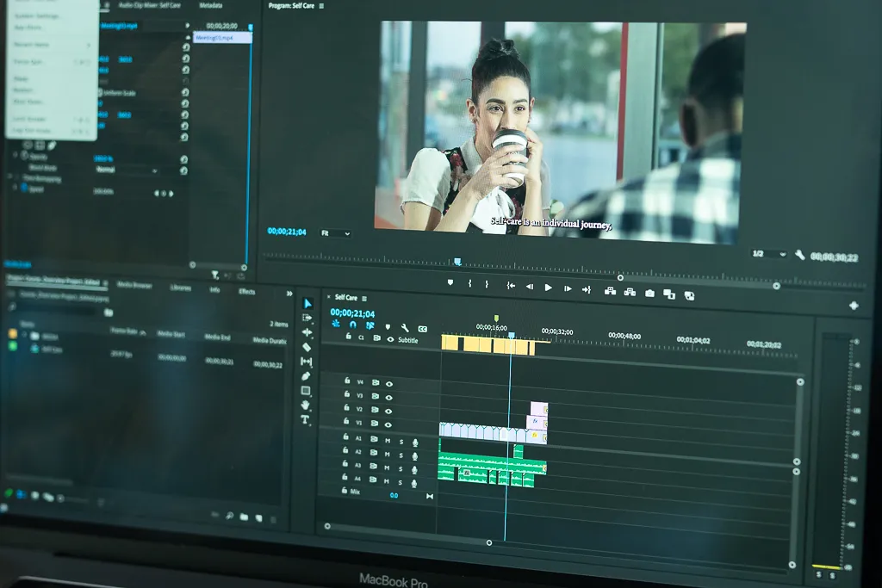This screenshot has height=588, width=882.
Task: Click the blue playhead on Program scrubber
Action: [457, 262]
